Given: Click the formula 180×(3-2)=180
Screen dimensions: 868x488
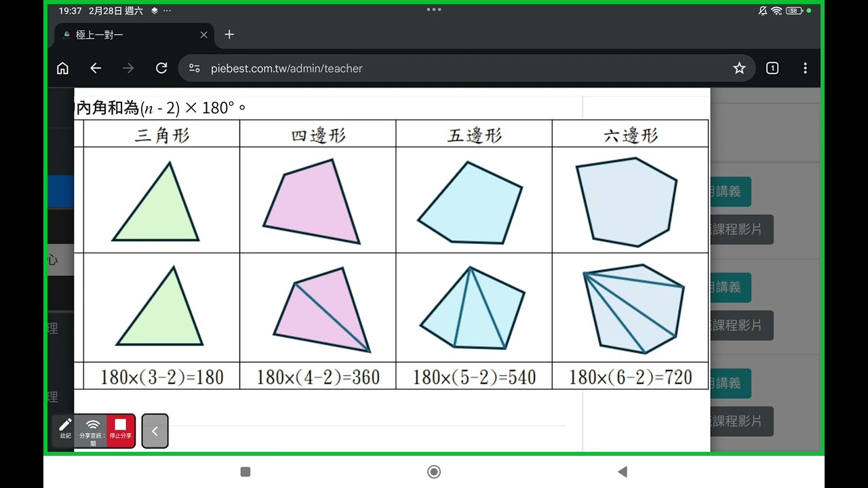Looking at the screenshot, I should 162,377.
